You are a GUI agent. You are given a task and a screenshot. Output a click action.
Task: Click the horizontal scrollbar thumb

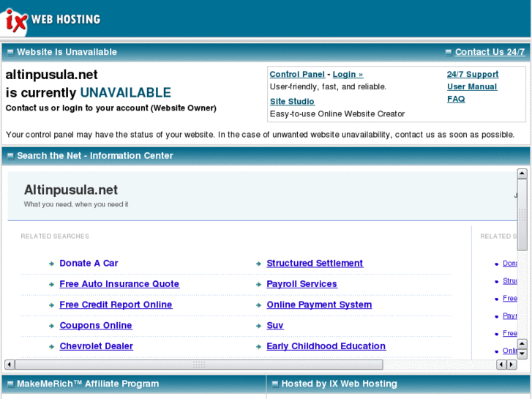coord(199,365)
